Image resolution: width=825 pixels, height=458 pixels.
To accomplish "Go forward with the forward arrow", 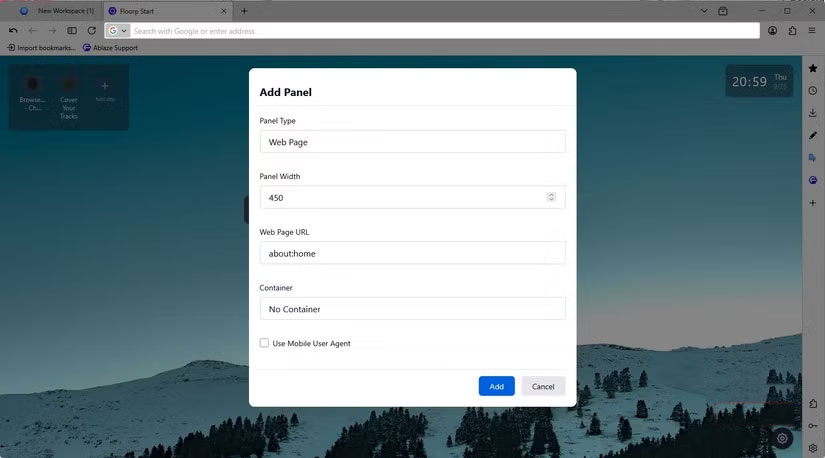I will (52, 31).
